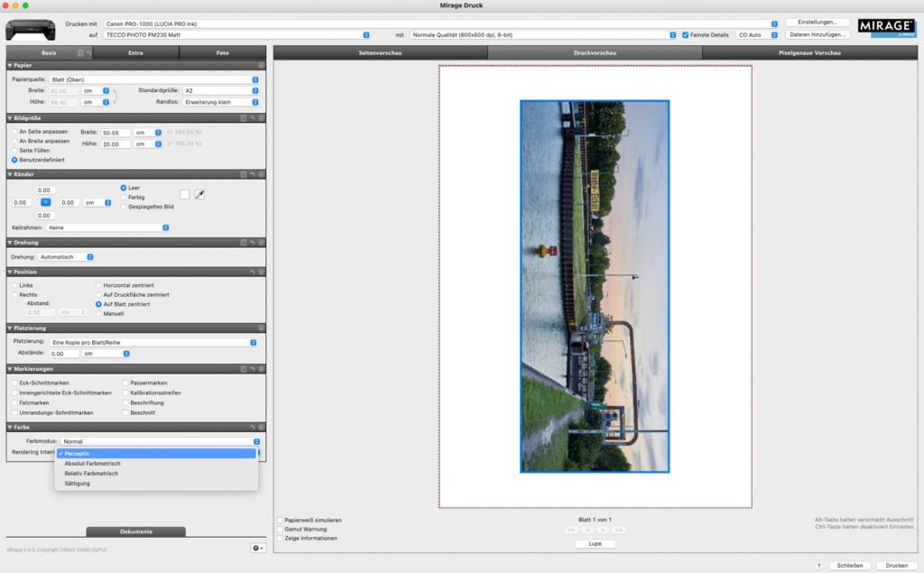Switch to Seitenvorschau tab
The image size is (924, 573).
tap(380, 53)
